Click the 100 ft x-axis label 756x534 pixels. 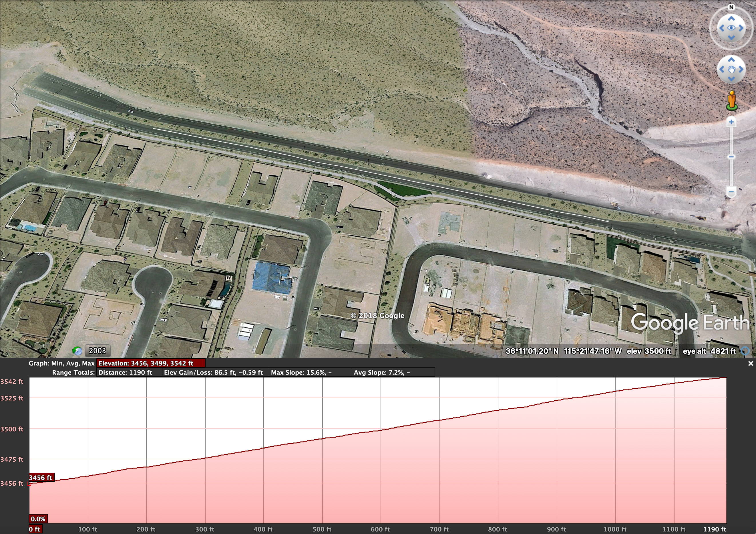87,529
